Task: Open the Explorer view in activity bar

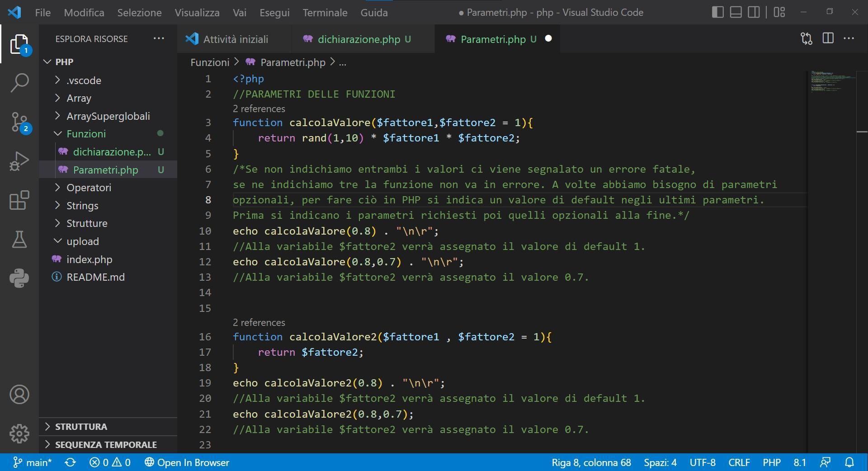Action: (x=19, y=44)
